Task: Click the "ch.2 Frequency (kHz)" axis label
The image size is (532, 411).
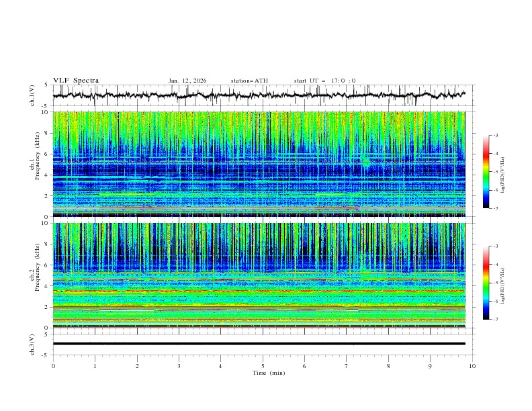Action: [x=35, y=267]
